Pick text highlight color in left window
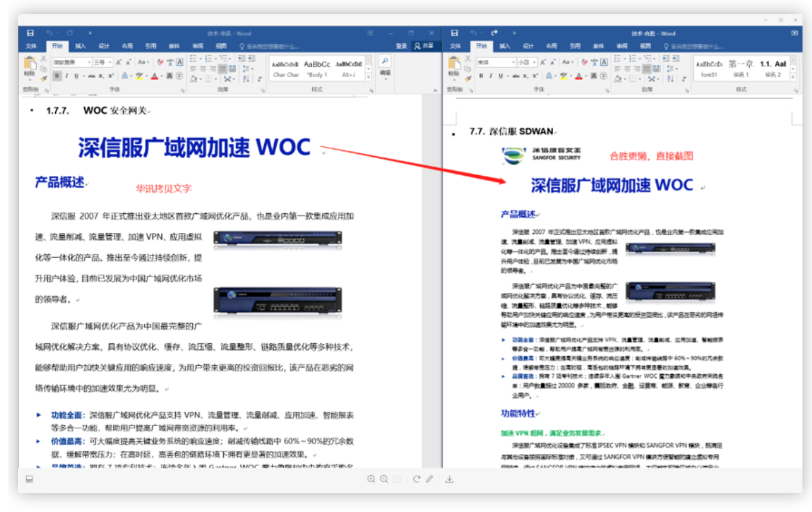This screenshot has height=512, width=812. [139, 76]
